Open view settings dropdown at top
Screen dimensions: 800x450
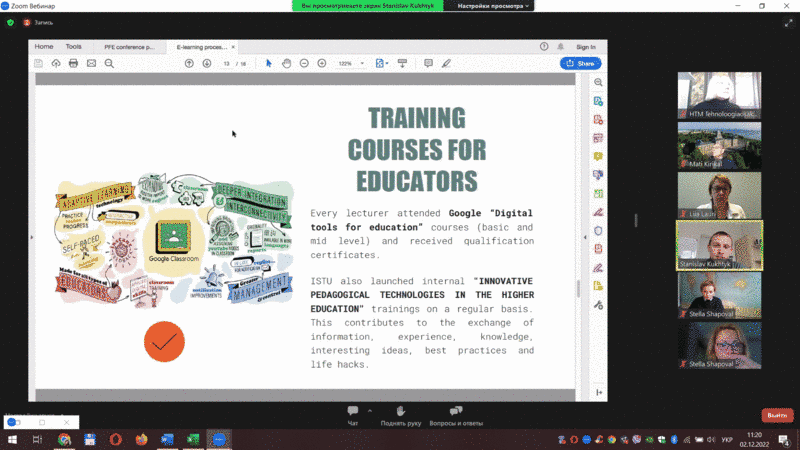(492, 6)
